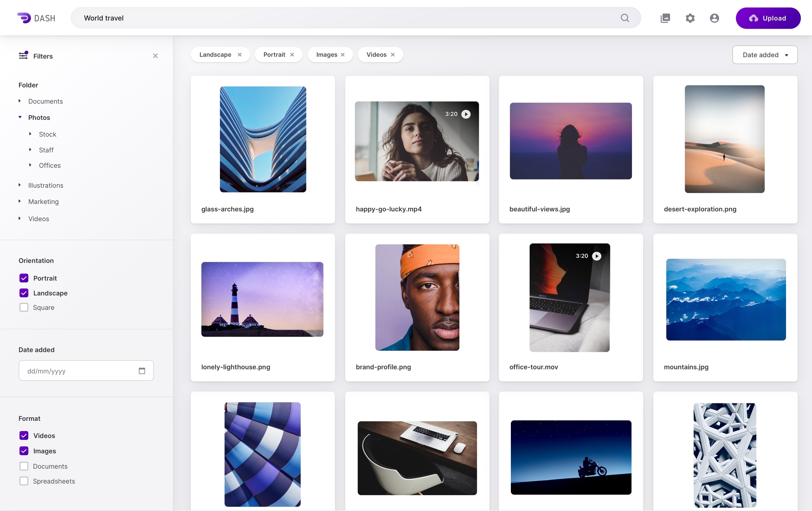Click the grid/collection view icon

coord(665,18)
